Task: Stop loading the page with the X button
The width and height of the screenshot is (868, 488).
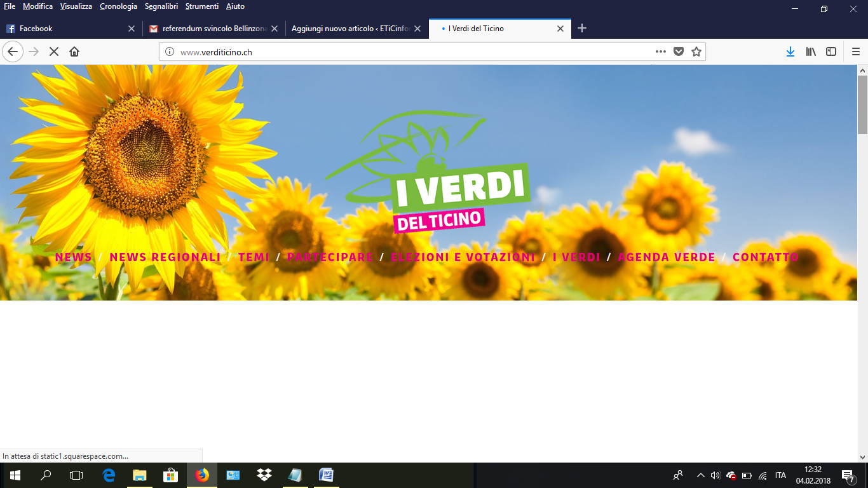Action: point(54,51)
